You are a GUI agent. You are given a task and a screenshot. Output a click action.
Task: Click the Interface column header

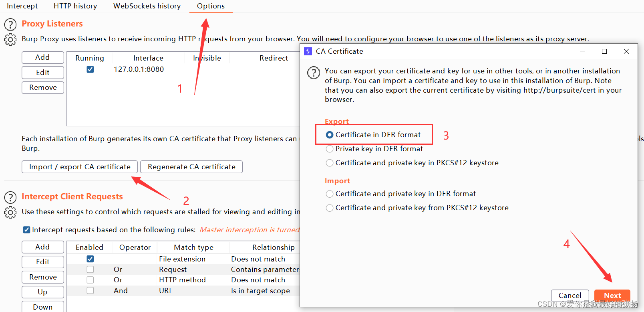148,58
